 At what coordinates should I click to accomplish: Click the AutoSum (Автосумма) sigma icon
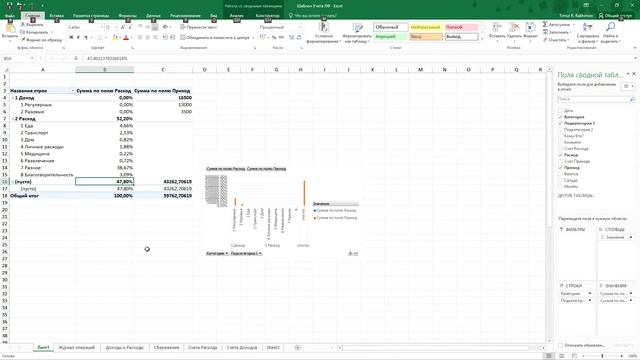(545, 24)
